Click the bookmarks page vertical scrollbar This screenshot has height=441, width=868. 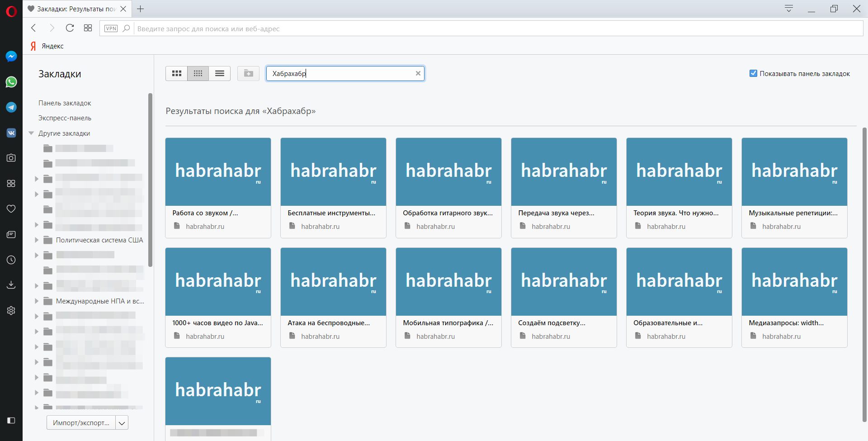[x=864, y=275]
